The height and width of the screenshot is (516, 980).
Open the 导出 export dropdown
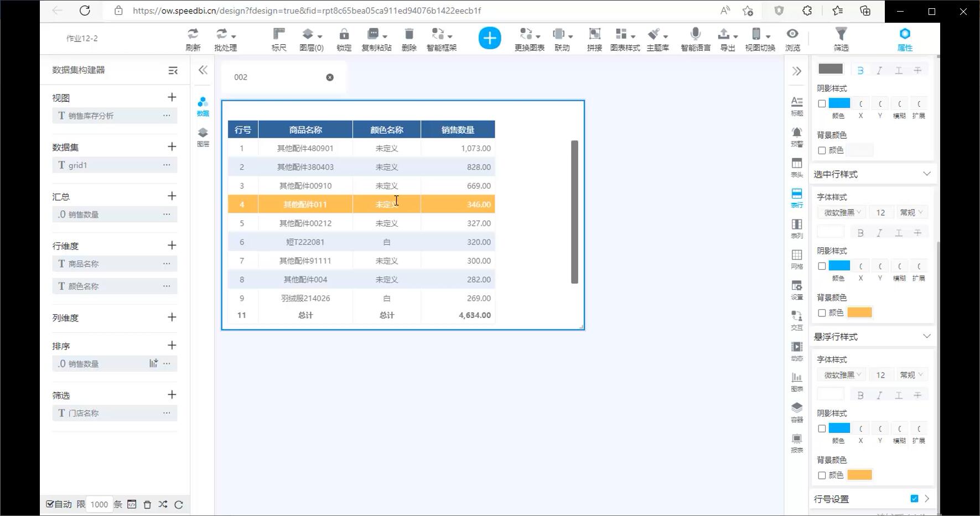coord(727,39)
